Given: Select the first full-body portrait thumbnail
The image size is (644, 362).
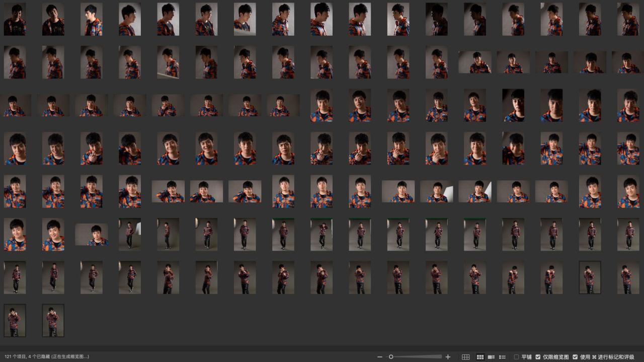Looking at the screenshot, I should (x=130, y=235).
